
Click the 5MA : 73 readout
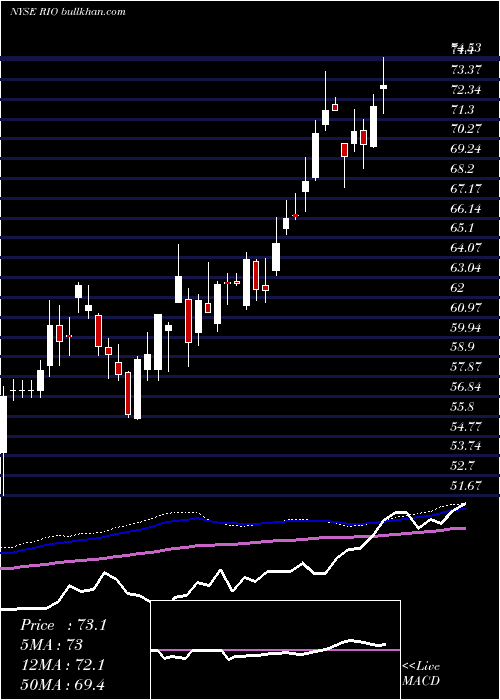pyautogui.click(x=51, y=645)
